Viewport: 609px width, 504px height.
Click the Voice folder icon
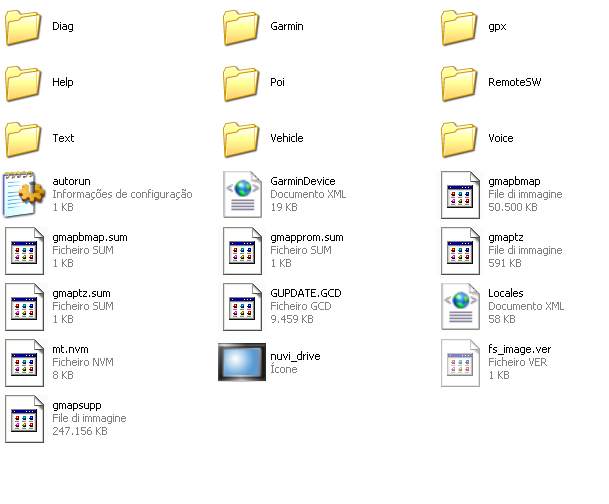(x=459, y=139)
